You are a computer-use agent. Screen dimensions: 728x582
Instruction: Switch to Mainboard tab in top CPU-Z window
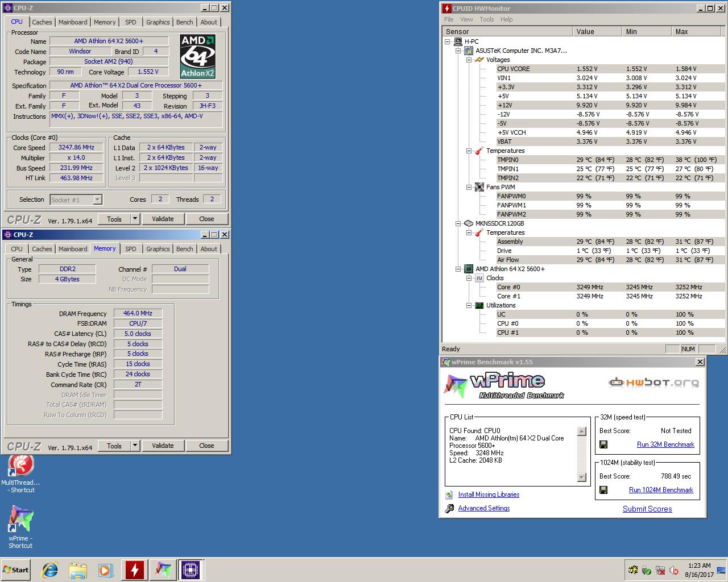[x=73, y=22]
